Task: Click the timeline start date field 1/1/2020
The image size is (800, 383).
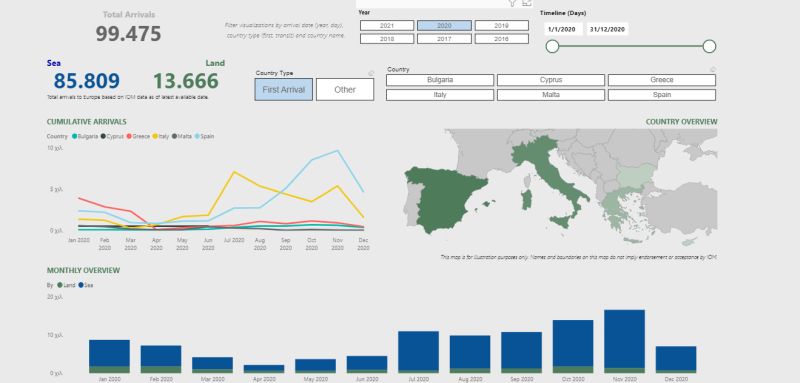Action: point(563,29)
